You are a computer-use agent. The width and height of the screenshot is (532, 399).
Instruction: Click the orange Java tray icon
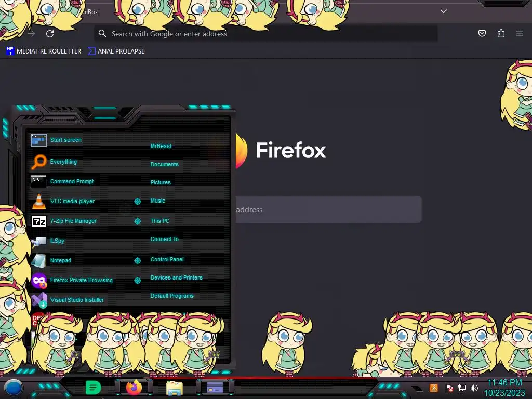click(434, 388)
